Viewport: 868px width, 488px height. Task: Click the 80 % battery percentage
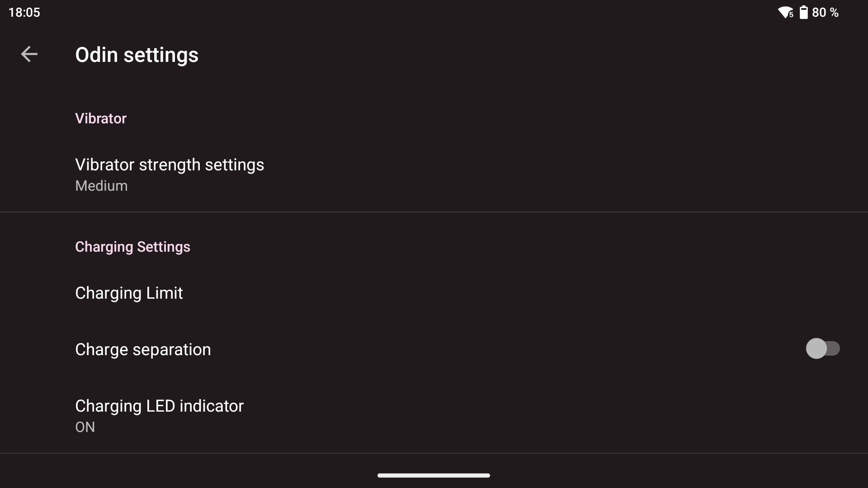[x=825, y=12]
